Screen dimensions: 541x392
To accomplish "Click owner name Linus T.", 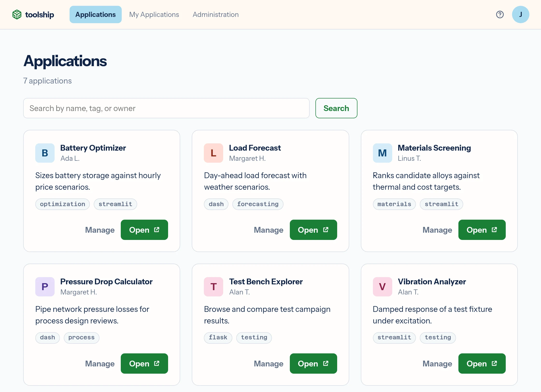I will (x=409, y=158).
